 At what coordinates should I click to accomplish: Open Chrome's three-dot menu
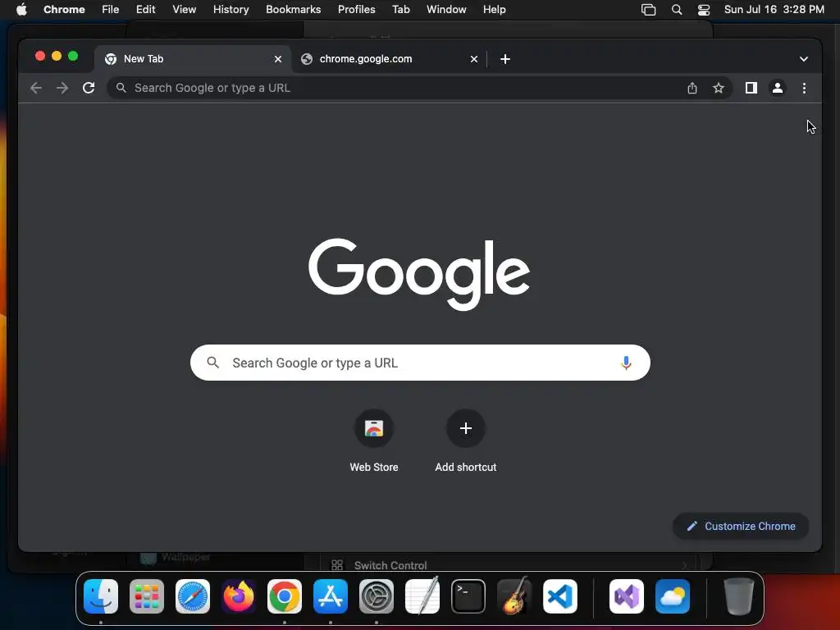804,88
